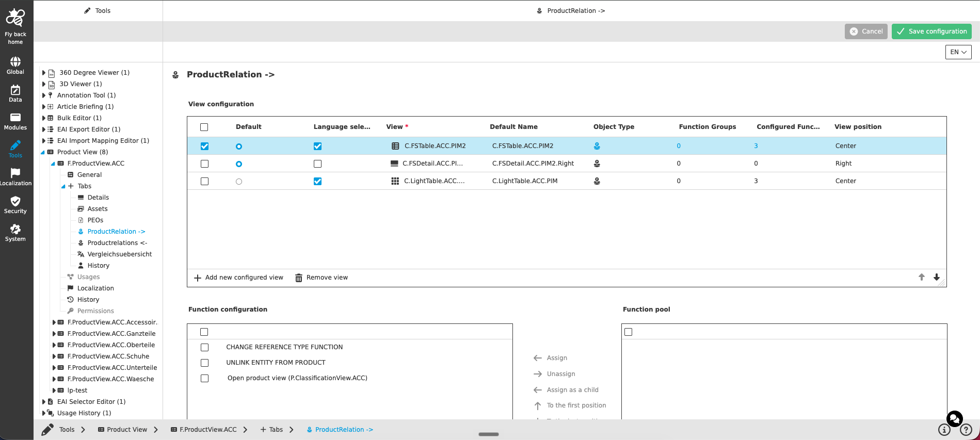Toggle the select-all checkbox in View configuration header

(x=204, y=127)
